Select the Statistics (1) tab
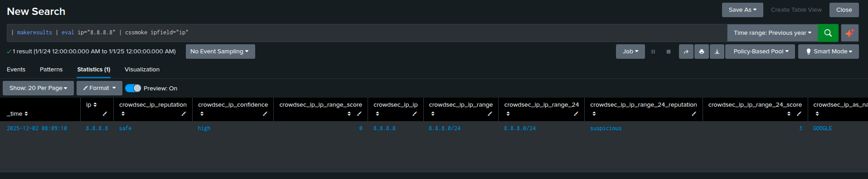Image resolution: width=868 pixels, height=179 pixels. click(94, 70)
